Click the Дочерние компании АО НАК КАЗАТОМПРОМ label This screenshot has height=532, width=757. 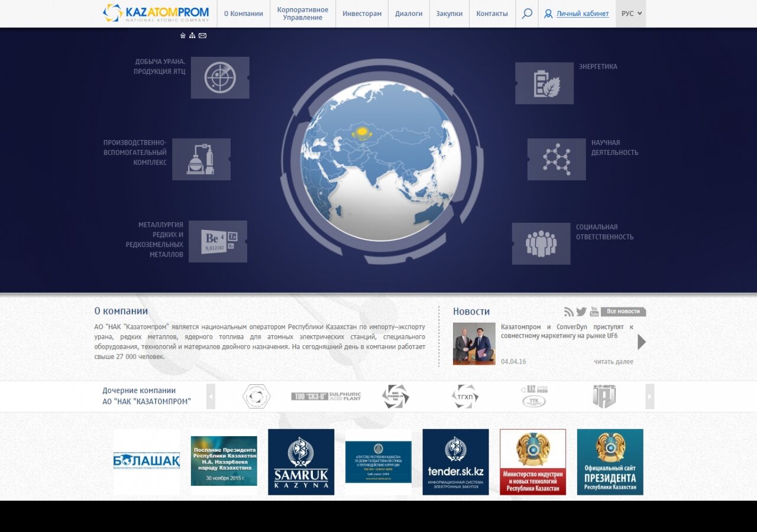(147, 396)
